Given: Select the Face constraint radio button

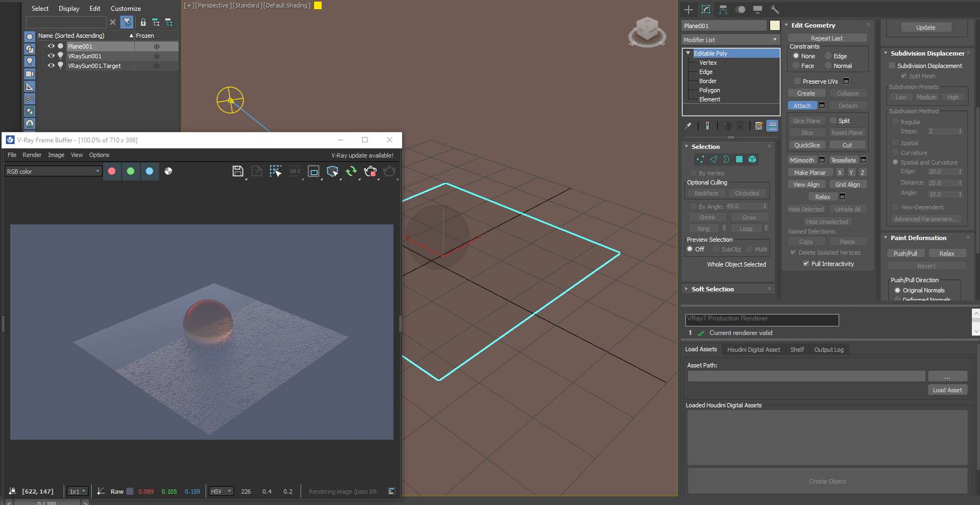Looking at the screenshot, I should (796, 66).
